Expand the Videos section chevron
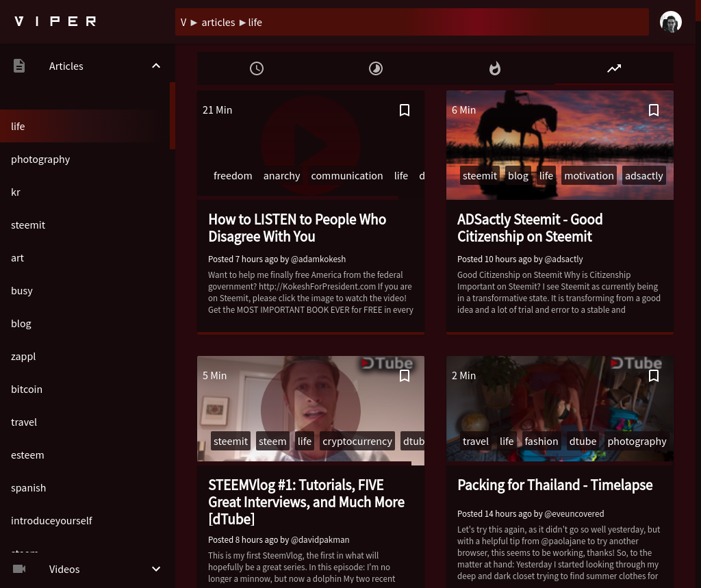This screenshot has height=588, width=701. point(156,569)
